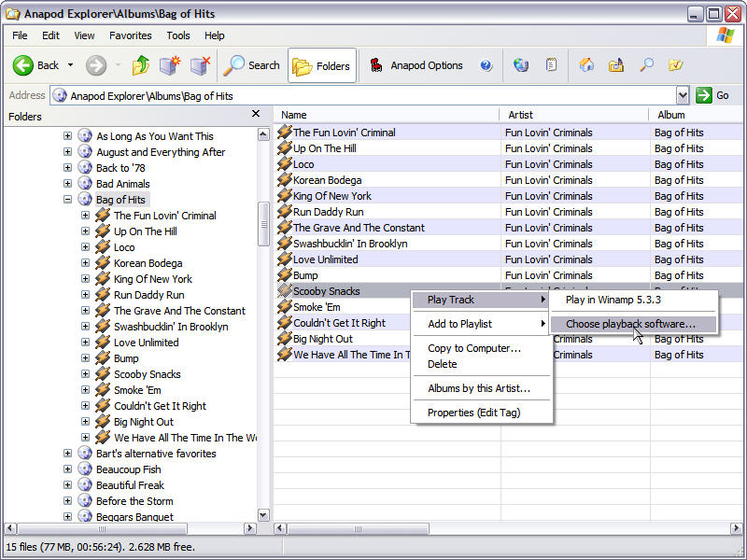Click the Forward arrow icon

point(96,65)
